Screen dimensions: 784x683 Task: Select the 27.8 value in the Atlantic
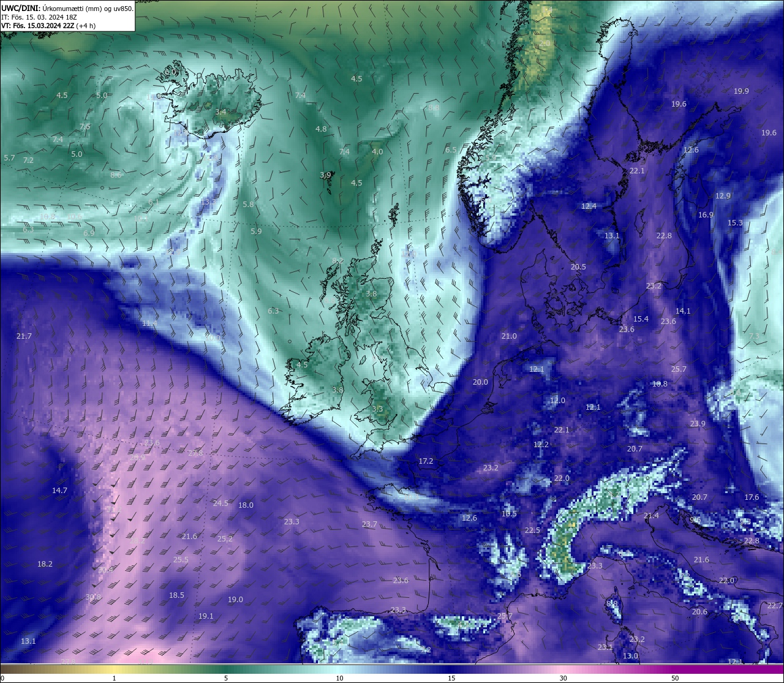point(195,453)
